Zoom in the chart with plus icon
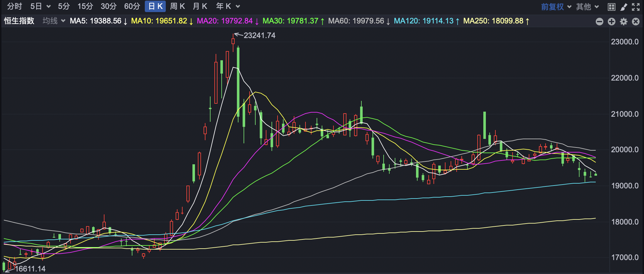644x274 pixels. [612, 22]
